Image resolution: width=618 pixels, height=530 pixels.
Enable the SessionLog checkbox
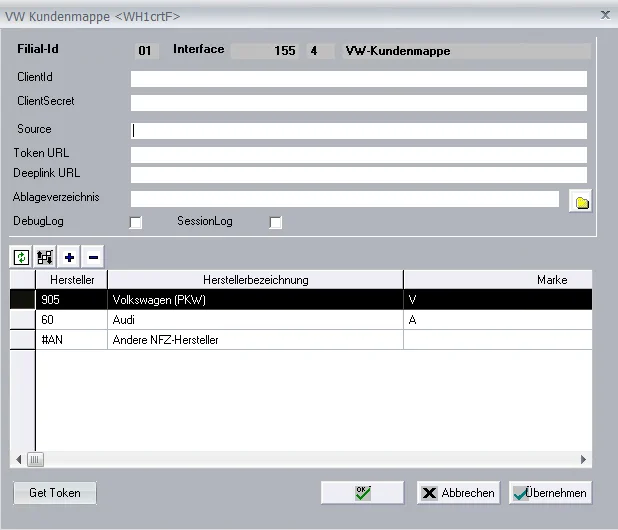coord(275,222)
